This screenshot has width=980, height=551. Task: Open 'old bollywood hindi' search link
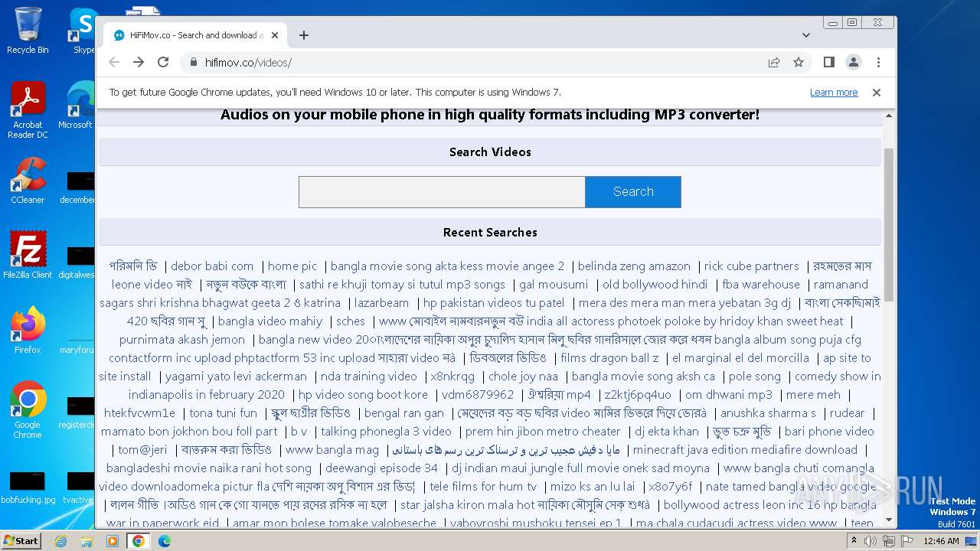[x=655, y=285]
